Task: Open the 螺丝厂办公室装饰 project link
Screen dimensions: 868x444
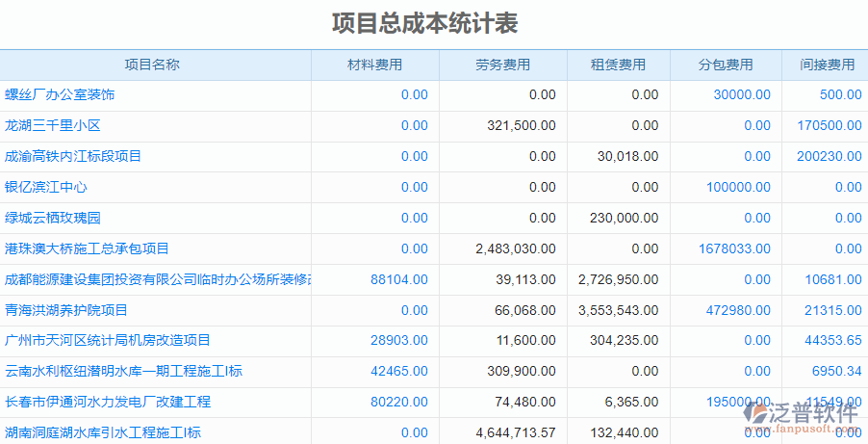Action: [x=60, y=94]
